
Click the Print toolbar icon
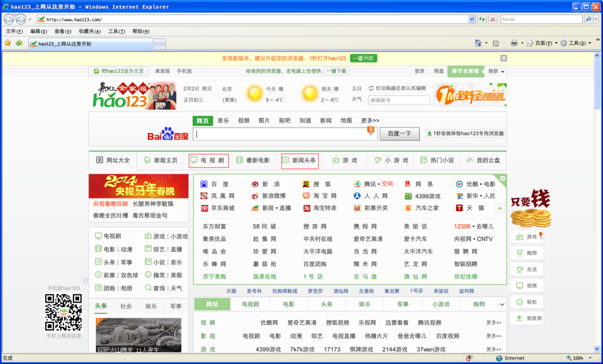514,43
